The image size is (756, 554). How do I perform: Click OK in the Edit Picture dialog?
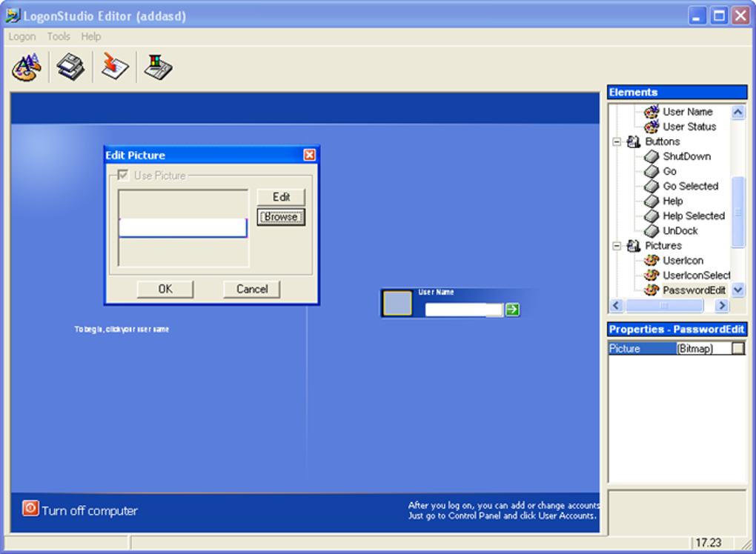[x=165, y=289]
